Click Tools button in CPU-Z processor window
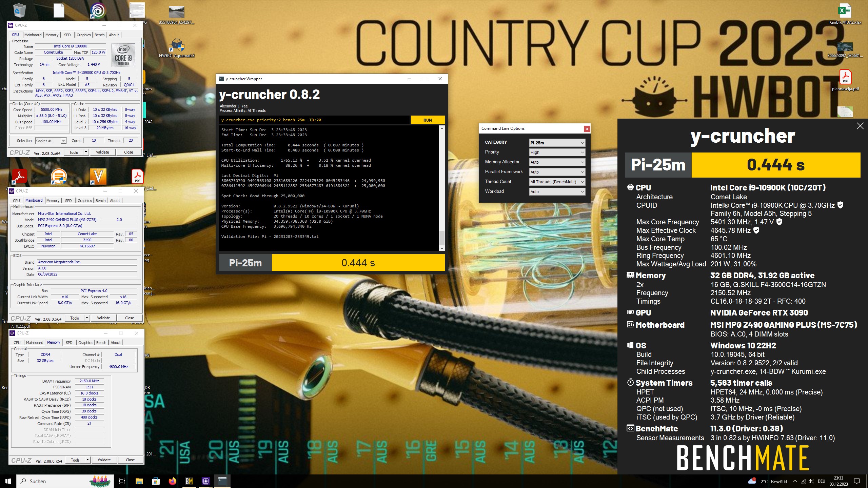 74,152
